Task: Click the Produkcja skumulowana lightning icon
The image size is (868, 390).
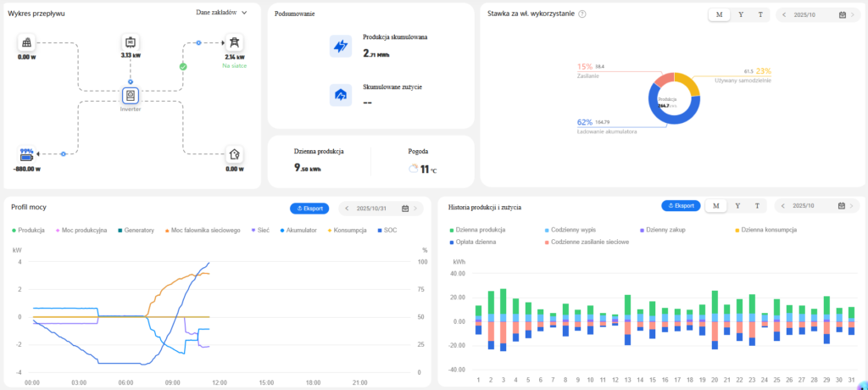Action: click(340, 46)
